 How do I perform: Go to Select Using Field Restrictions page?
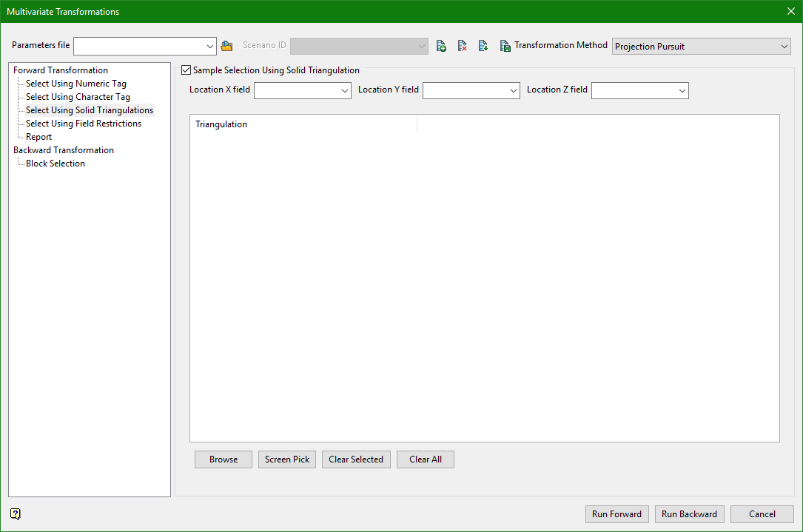pyautogui.click(x=83, y=124)
